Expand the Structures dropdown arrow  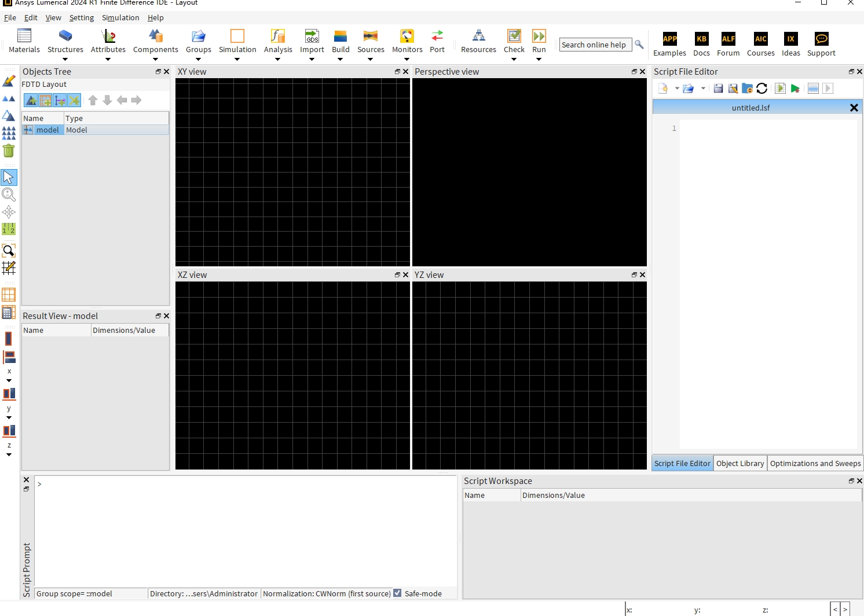point(65,59)
